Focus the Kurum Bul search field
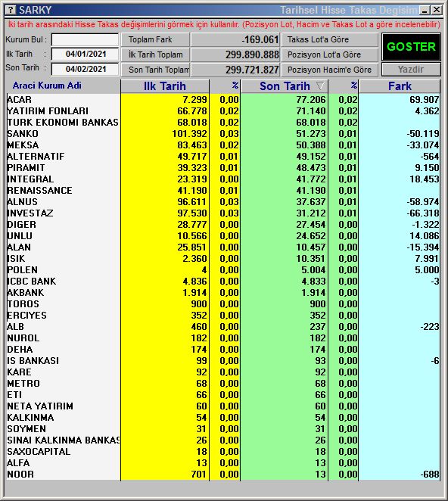This screenshot has height=501, width=448. point(85,39)
